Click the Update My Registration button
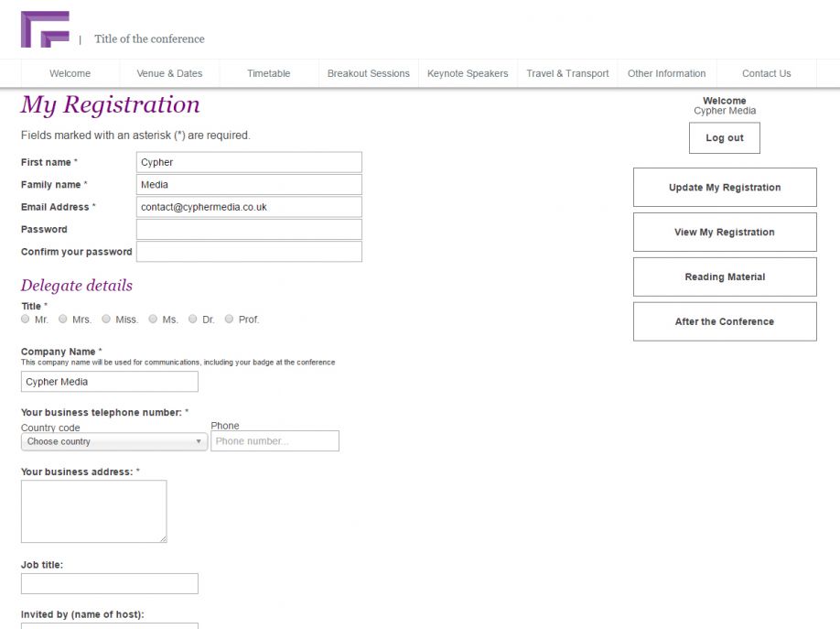 (x=724, y=188)
